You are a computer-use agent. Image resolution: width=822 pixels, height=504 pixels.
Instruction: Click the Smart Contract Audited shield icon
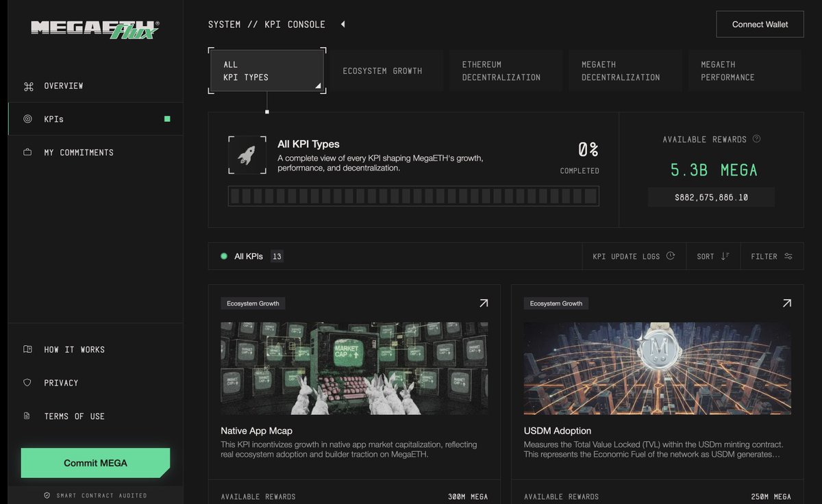pos(47,495)
